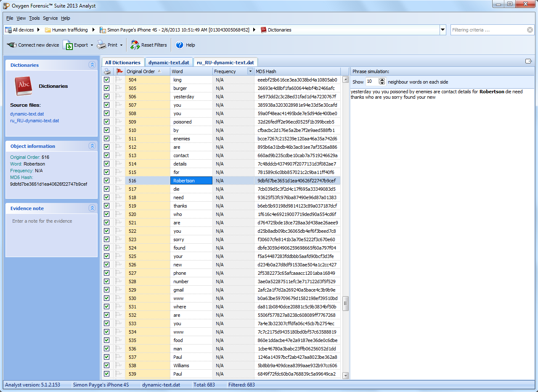Toggle checkbox for row 539 Paul

[107, 374]
